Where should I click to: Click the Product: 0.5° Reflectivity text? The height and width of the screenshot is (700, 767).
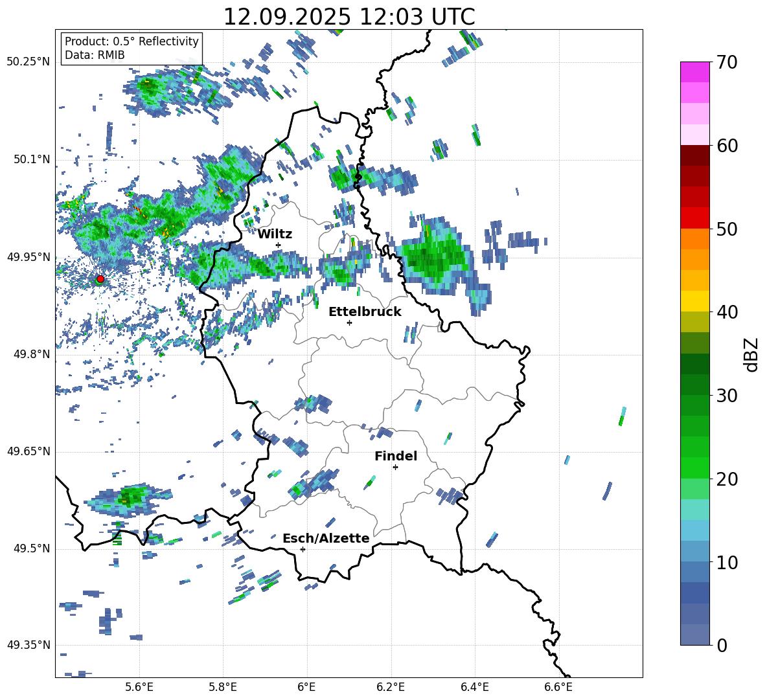pos(132,41)
